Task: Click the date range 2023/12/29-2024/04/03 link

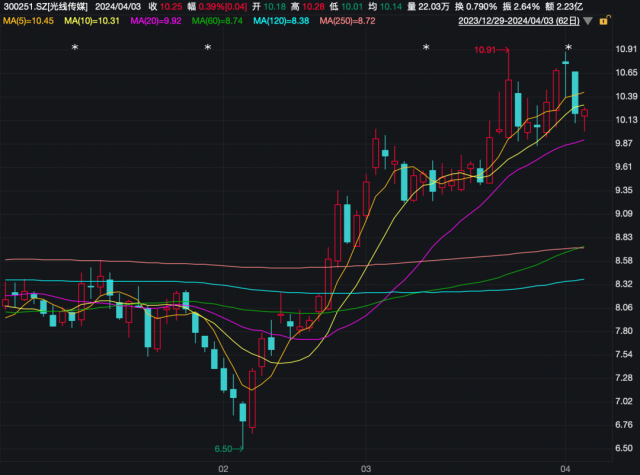Action: tap(519, 21)
